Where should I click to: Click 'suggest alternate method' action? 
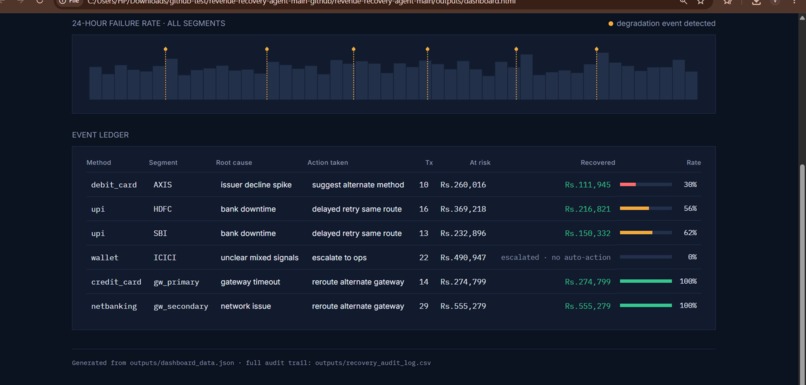[x=358, y=185]
